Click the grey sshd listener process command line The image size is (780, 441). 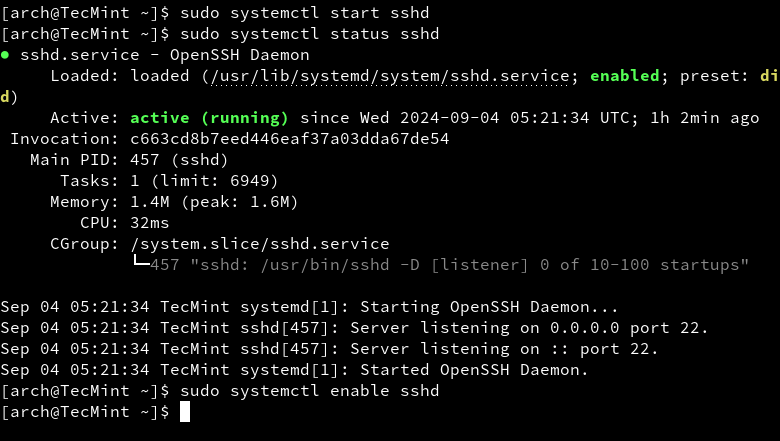point(449,264)
